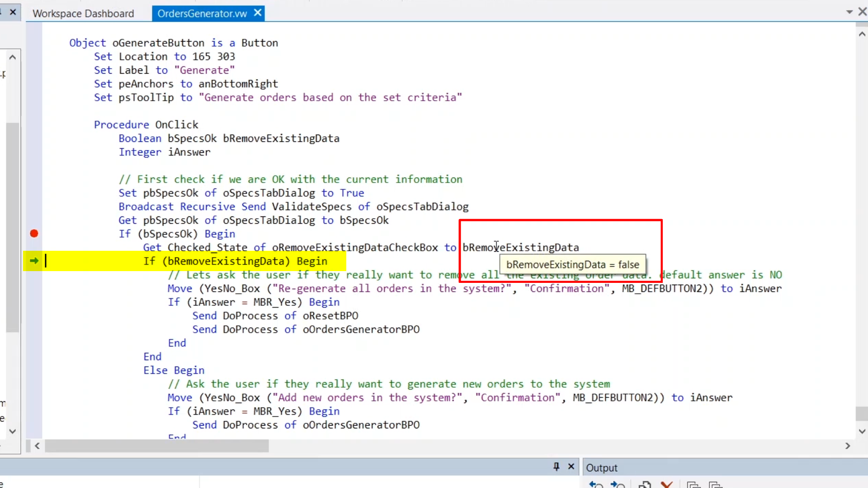The width and height of the screenshot is (868, 488).
Task: Click the horizontal scrollbar thumb in the editor
Action: (x=156, y=446)
